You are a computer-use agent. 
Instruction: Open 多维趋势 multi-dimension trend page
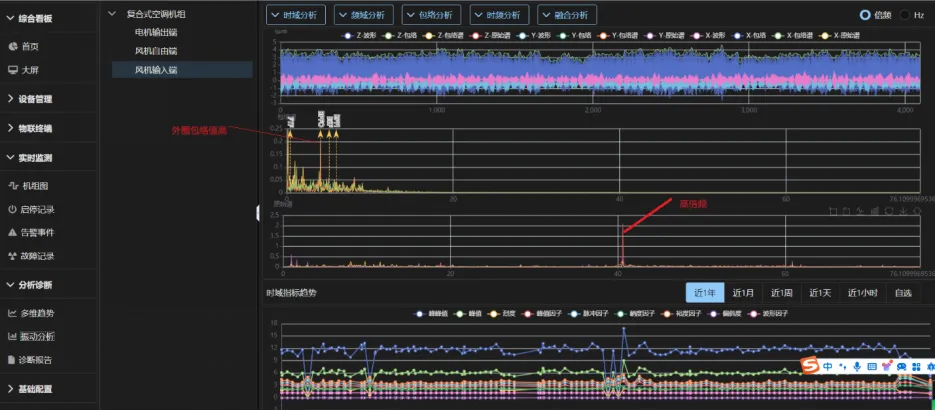coord(37,313)
